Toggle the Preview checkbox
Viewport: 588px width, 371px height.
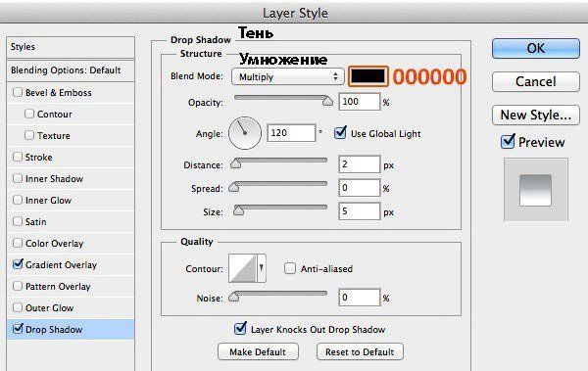pos(508,142)
